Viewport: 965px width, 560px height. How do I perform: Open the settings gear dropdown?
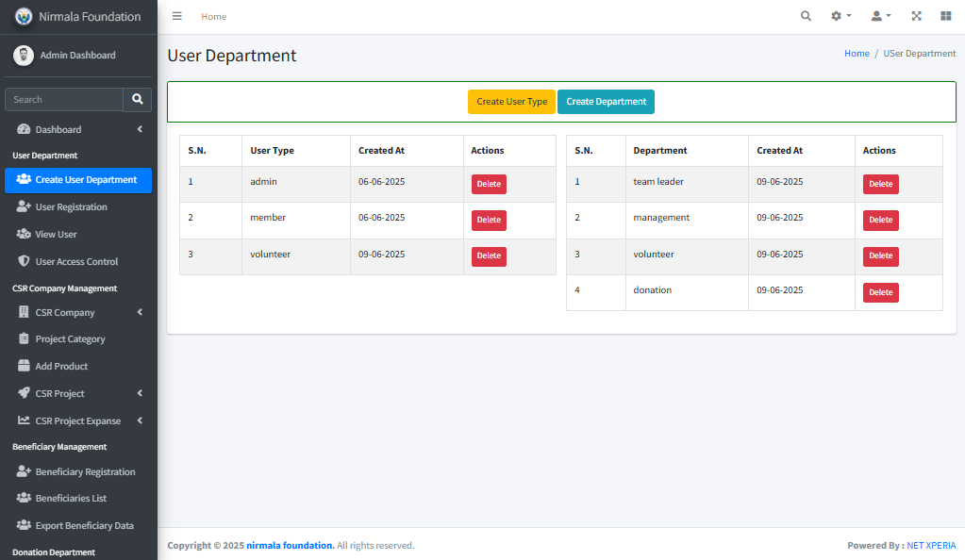[840, 16]
